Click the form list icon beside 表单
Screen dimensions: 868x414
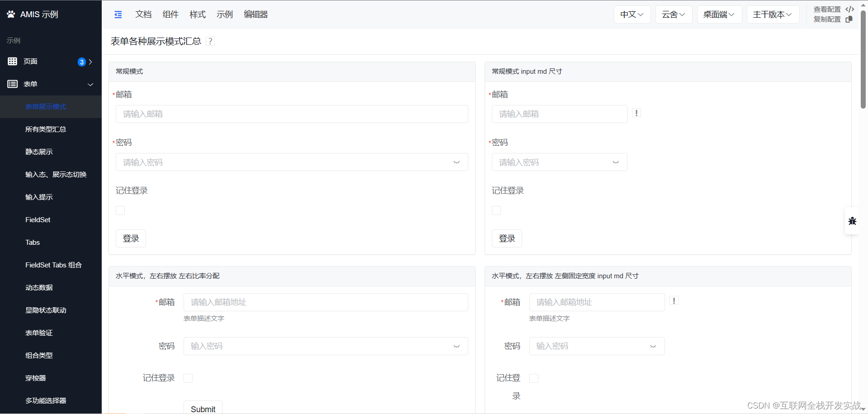(13, 84)
